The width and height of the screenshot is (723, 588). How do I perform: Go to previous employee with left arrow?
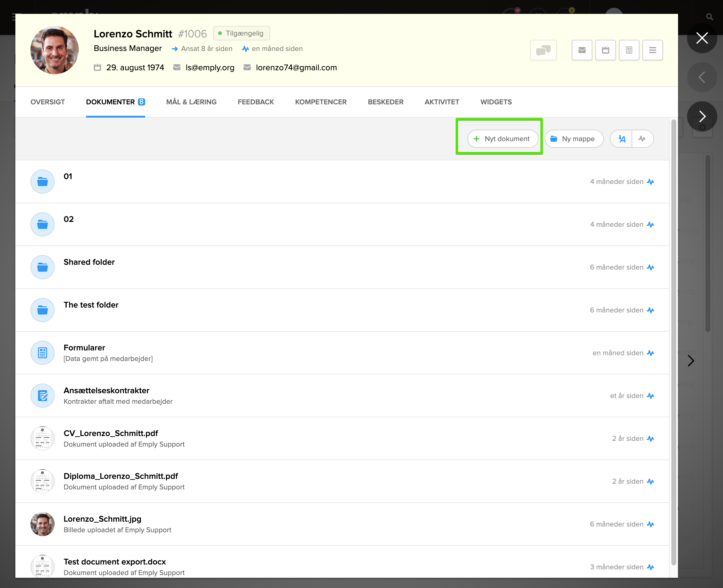click(x=702, y=77)
